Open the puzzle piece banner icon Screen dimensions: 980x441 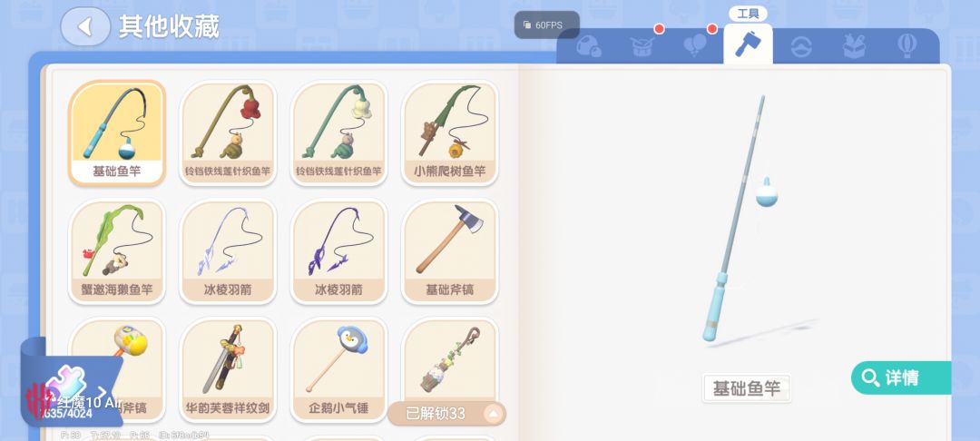pyautogui.click(x=65, y=386)
